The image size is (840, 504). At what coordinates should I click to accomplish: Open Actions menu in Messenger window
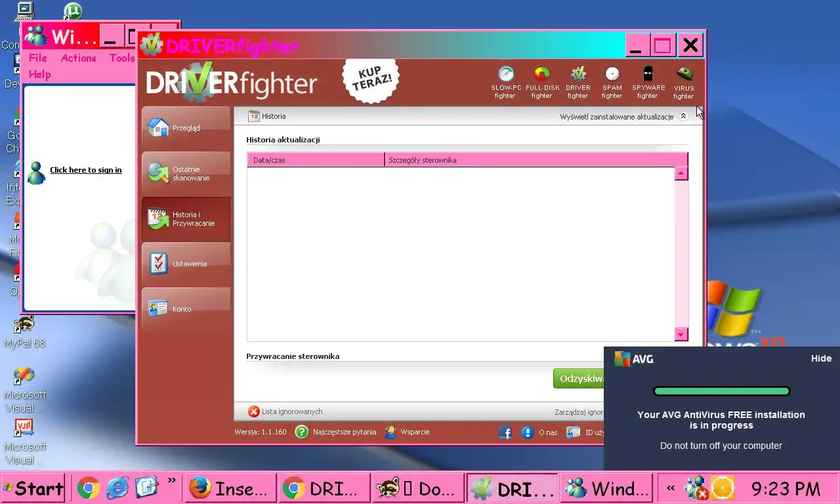point(79,58)
